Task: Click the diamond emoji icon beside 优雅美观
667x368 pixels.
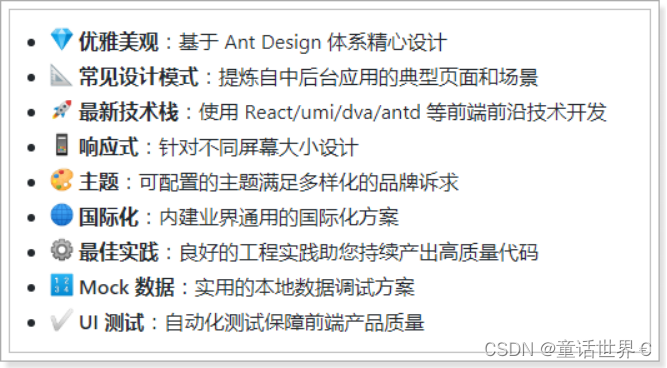Action: pos(61,40)
